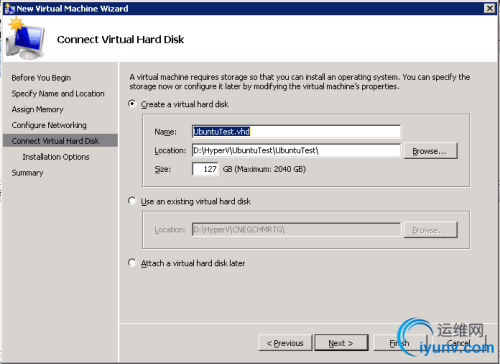Image resolution: width=500 pixels, height=364 pixels.
Task: Click the virtual machine monitor header icon
Action: point(25,39)
